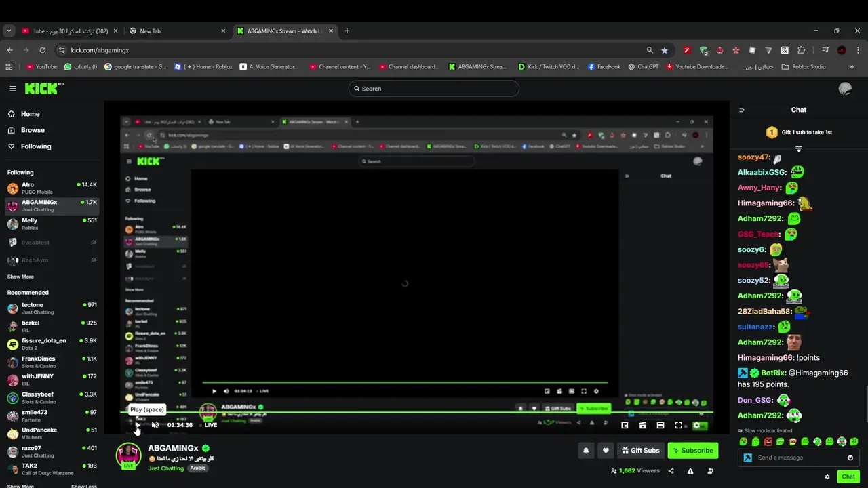Screen dimensions: 868x488
Task: Open QR code extension icon
Action: (785, 50)
